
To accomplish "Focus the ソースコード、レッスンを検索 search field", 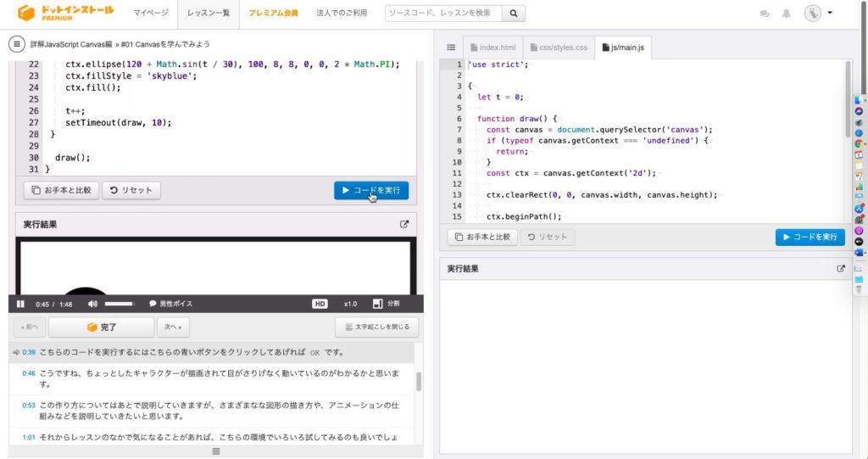I will coord(443,13).
